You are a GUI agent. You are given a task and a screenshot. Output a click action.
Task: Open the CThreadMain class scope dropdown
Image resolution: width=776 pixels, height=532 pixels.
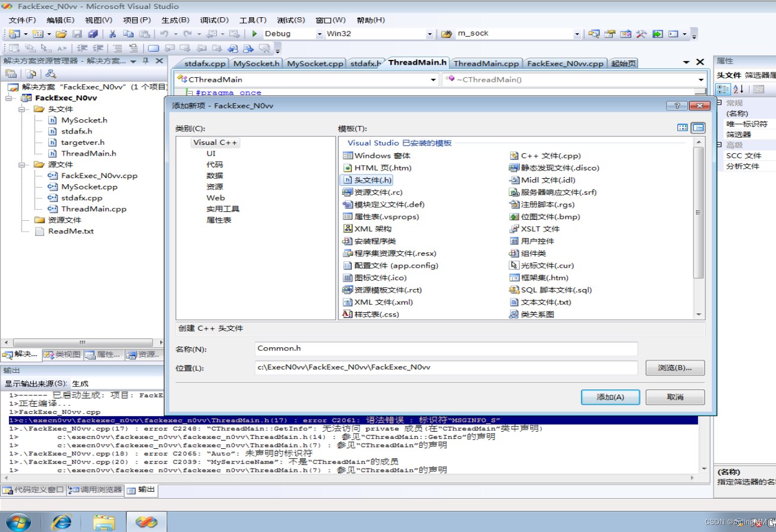(433, 80)
